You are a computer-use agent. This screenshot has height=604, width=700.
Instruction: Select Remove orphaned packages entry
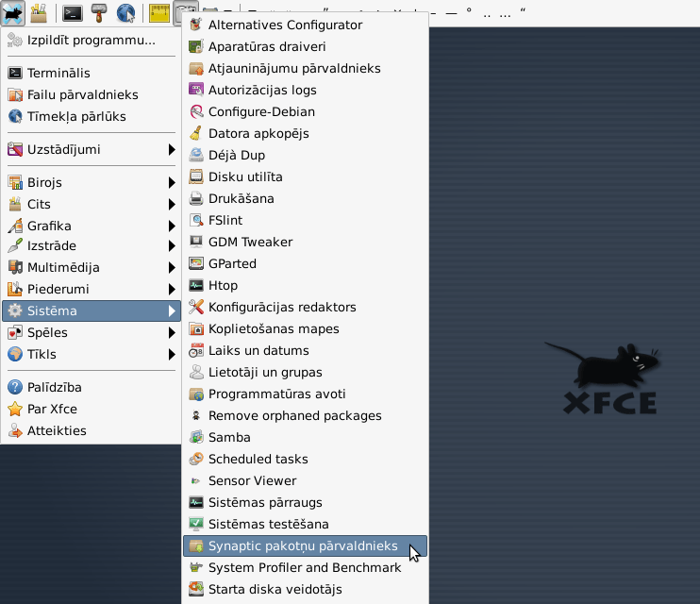pos(305,415)
